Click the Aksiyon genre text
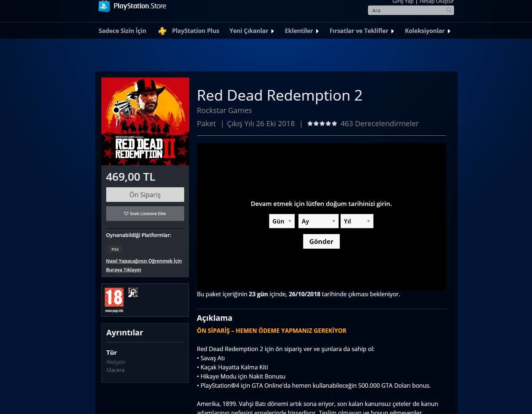The width and height of the screenshot is (532, 414). click(116, 362)
